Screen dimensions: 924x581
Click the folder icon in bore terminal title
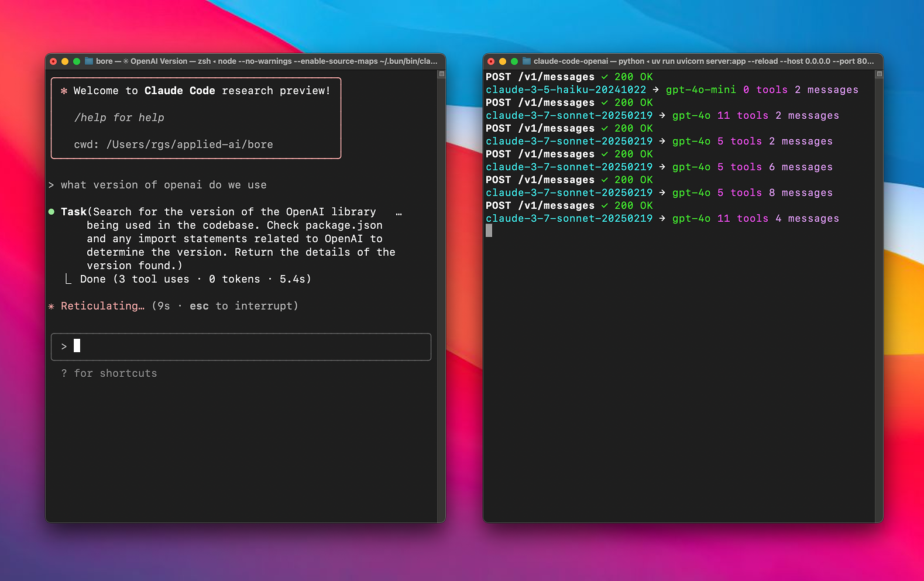click(x=89, y=61)
